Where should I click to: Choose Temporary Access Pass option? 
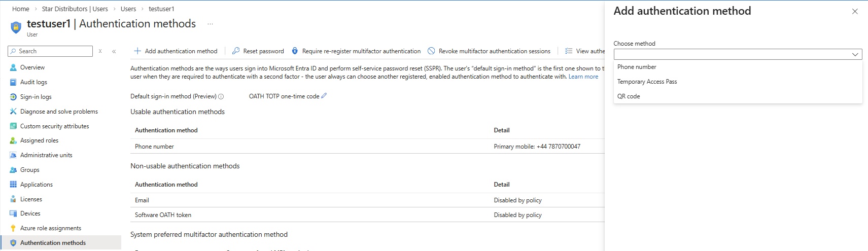coord(647,82)
